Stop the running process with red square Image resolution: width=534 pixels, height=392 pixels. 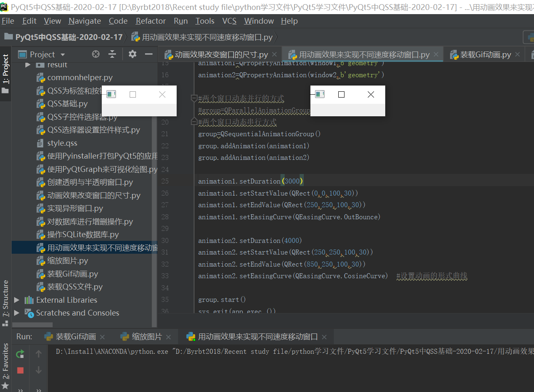point(20,370)
